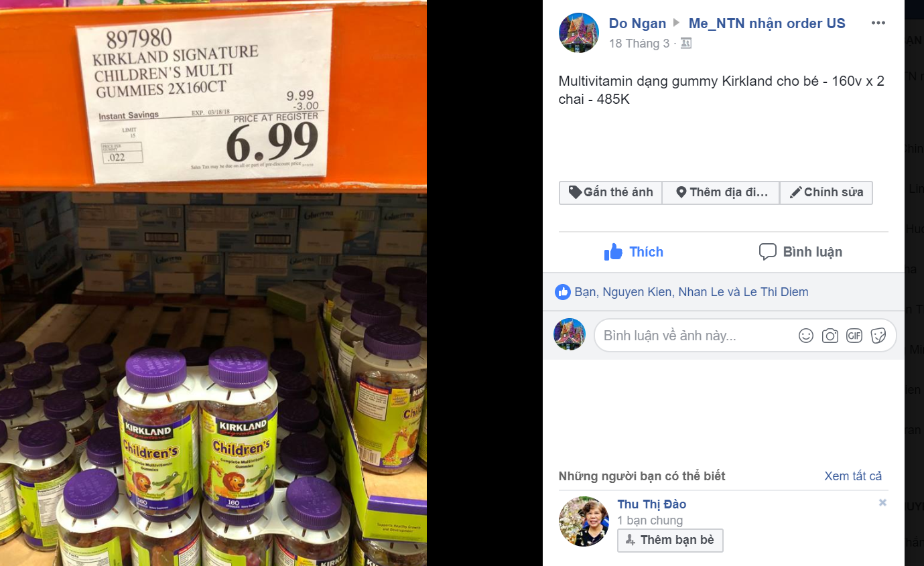Insert a GIF into the comment
Screen dimensions: 924x566
click(854, 336)
